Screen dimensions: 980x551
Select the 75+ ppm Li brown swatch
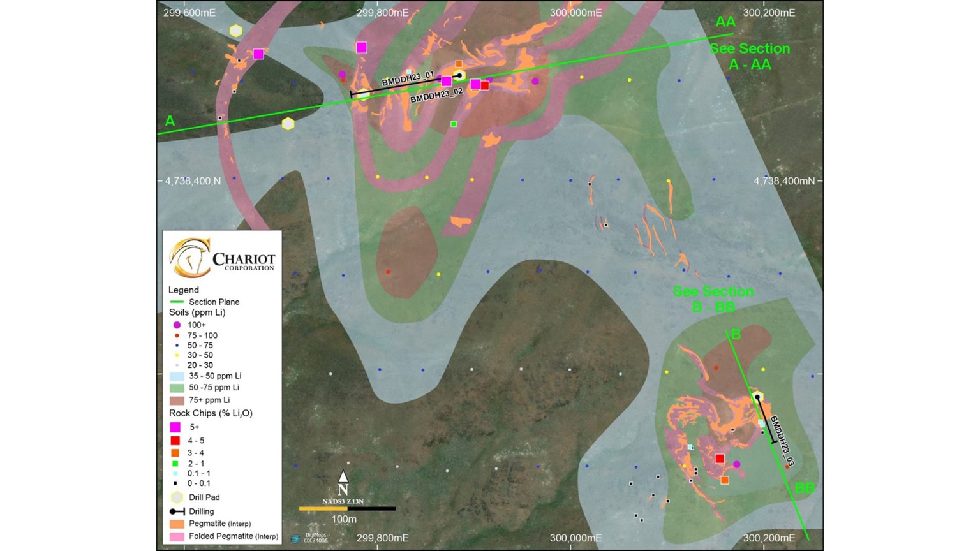(177, 400)
